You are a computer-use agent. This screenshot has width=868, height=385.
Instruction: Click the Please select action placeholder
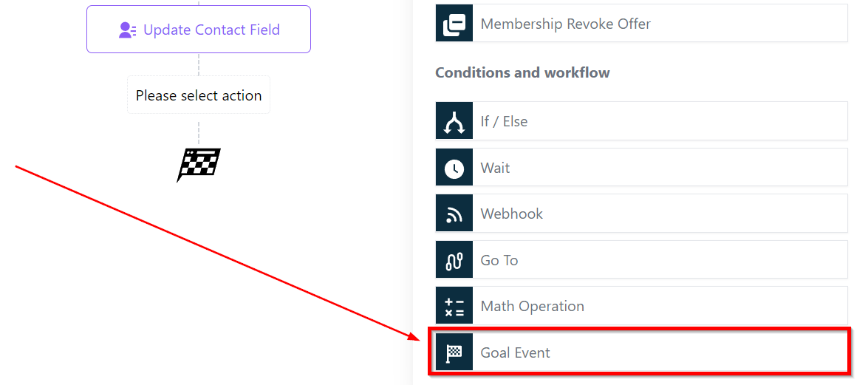199,95
